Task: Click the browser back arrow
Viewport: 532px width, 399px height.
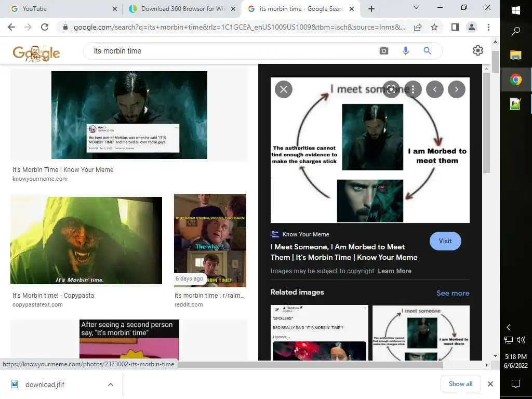Action: [11, 27]
